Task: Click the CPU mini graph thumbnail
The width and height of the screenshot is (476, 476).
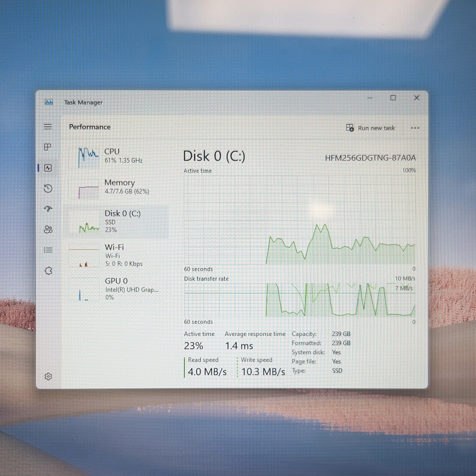Action: point(84,158)
